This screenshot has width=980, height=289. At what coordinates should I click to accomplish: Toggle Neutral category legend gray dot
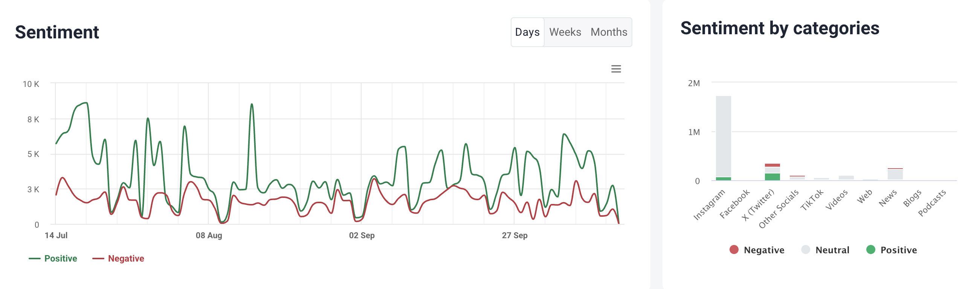[805, 250]
